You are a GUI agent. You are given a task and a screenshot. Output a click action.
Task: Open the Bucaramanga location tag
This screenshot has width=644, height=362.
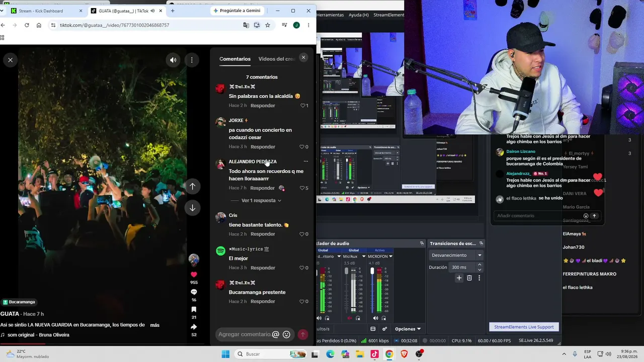(x=19, y=302)
